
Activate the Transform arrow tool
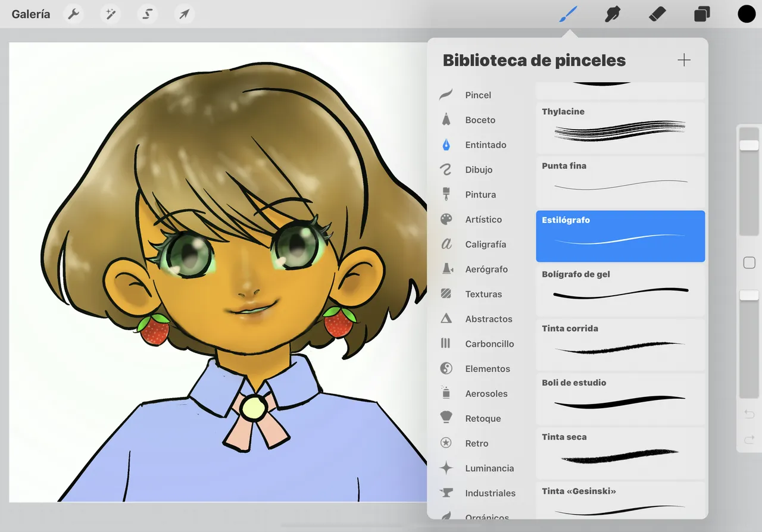coord(184,14)
